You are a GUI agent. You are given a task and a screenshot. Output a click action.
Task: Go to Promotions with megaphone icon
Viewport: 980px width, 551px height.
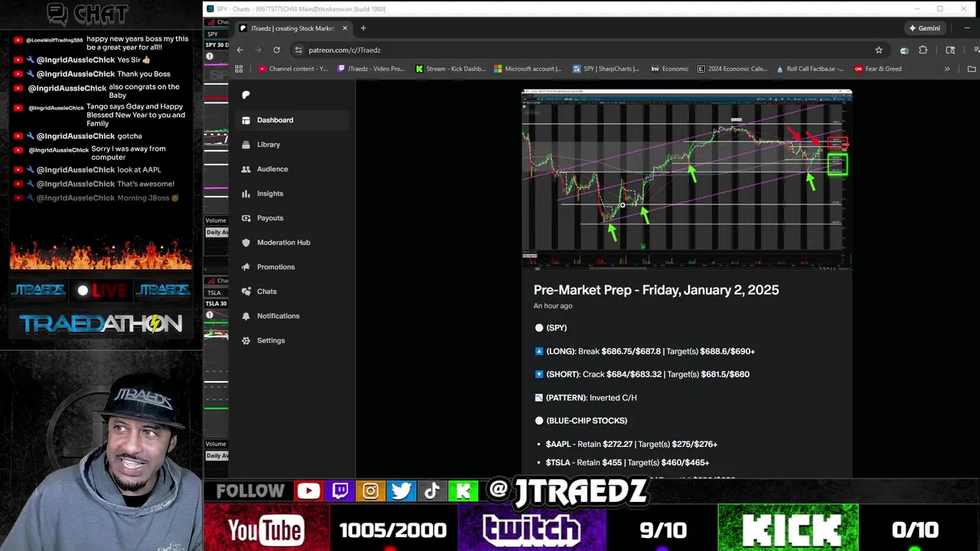pyautogui.click(x=292, y=267)
